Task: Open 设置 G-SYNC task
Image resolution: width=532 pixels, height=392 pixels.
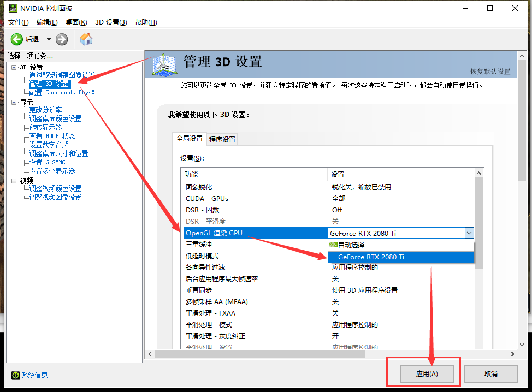Action: 47,163
